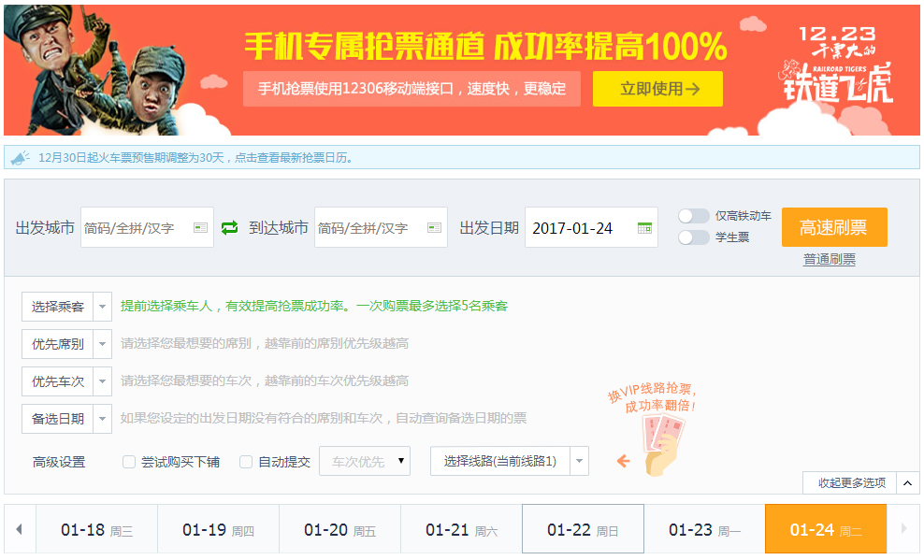The height and width of the screenshot is (560, 924).
Task: Open the calendar next to 出发日期
Action: click(645, 226)
